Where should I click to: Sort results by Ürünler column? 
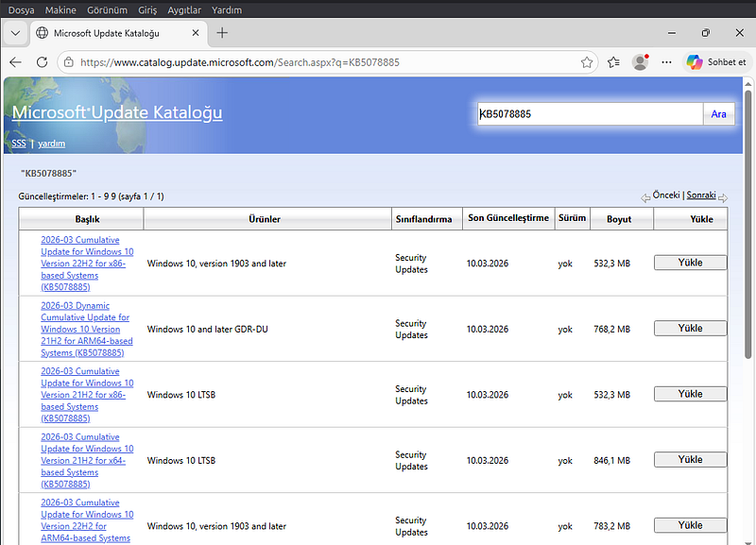point(265,219)
